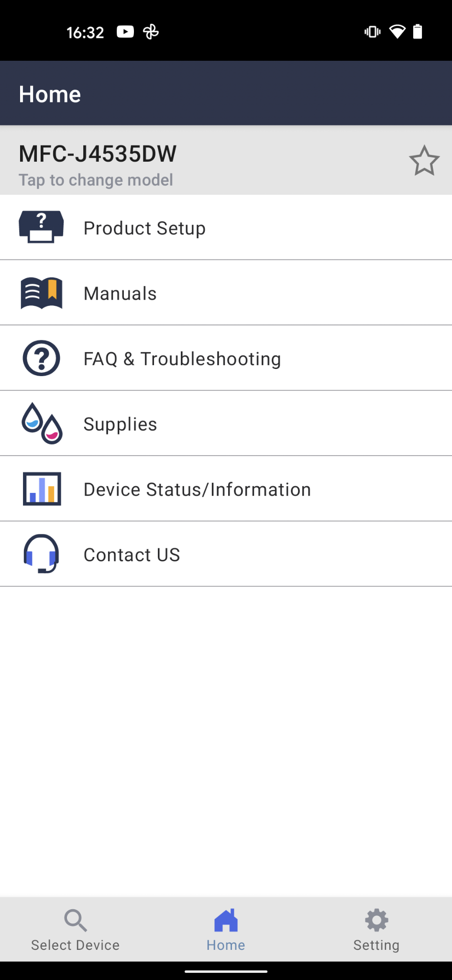
Task: Open Contact US
Action: 132,555
